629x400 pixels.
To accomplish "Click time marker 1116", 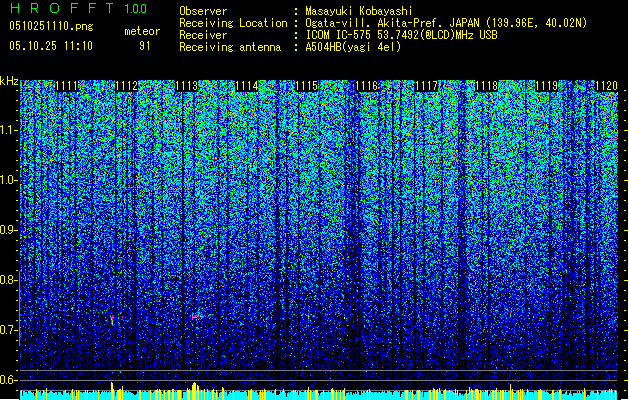I will 367,86.
